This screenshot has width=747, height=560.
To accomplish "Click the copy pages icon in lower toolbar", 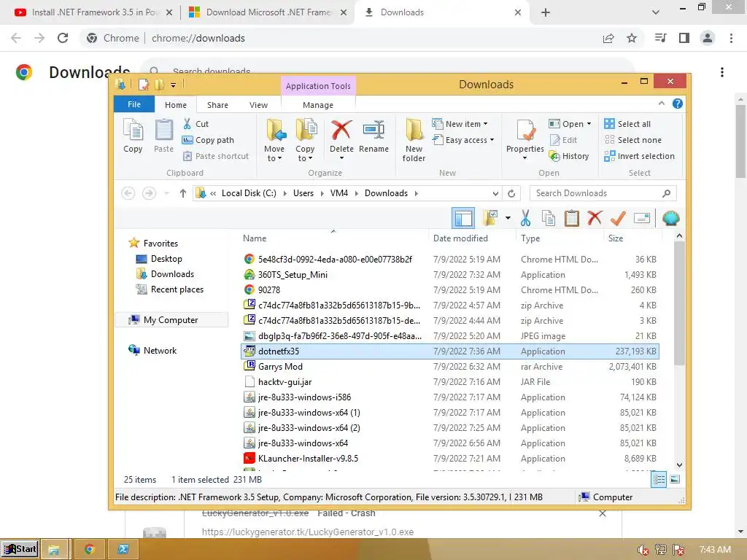I will coord(549,219).
